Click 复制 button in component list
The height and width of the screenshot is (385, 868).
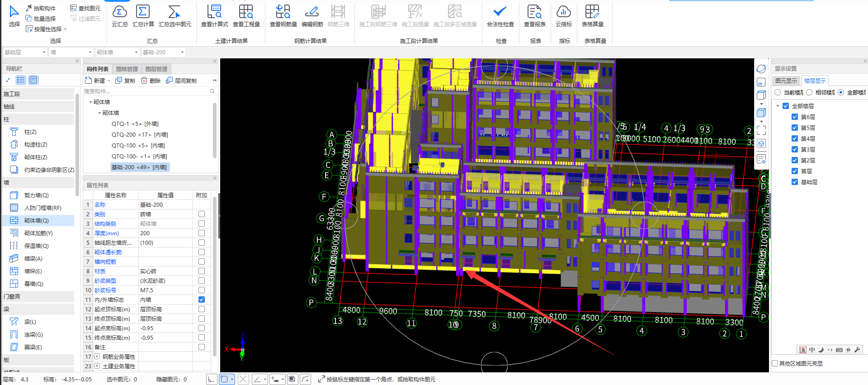125,81
